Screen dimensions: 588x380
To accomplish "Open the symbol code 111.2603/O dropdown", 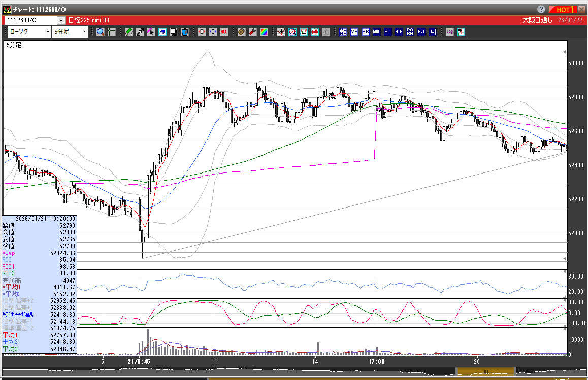I will [61, 20].
